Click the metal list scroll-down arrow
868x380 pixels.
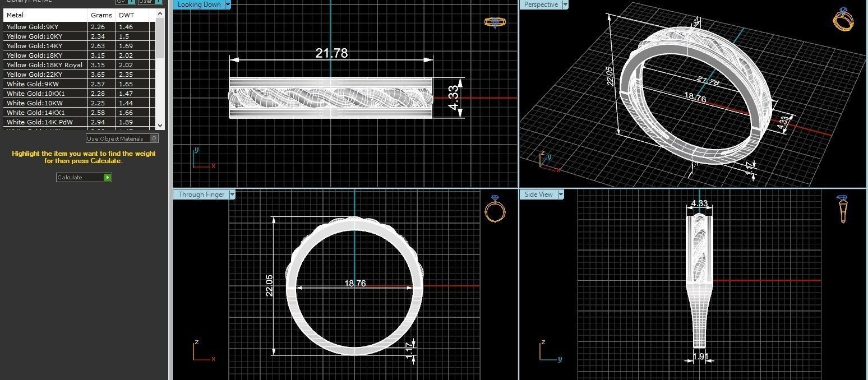click(x=160, y=126)
